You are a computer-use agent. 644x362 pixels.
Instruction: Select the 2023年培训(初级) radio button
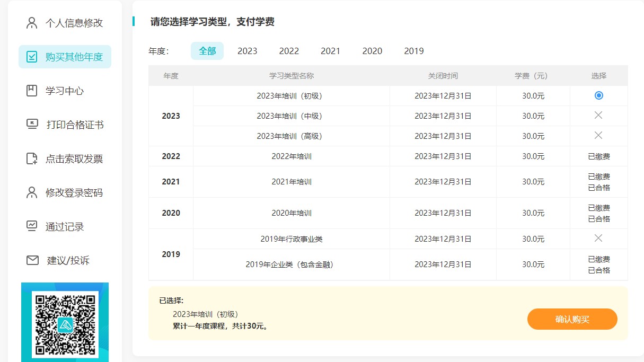pyautogui.click(x=598, y=95)
